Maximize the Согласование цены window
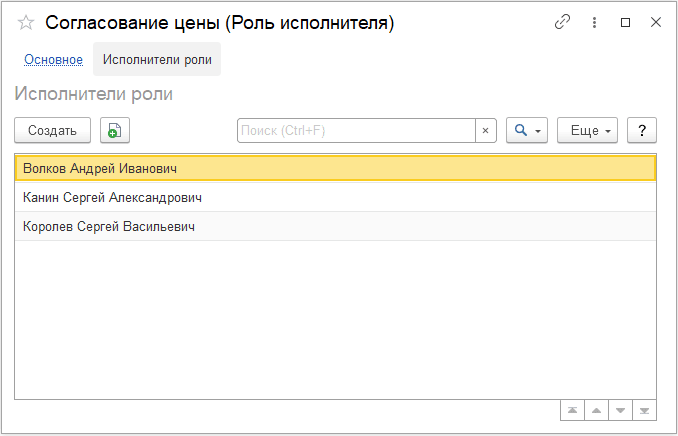678x436 pixels. tap(625, 22)
